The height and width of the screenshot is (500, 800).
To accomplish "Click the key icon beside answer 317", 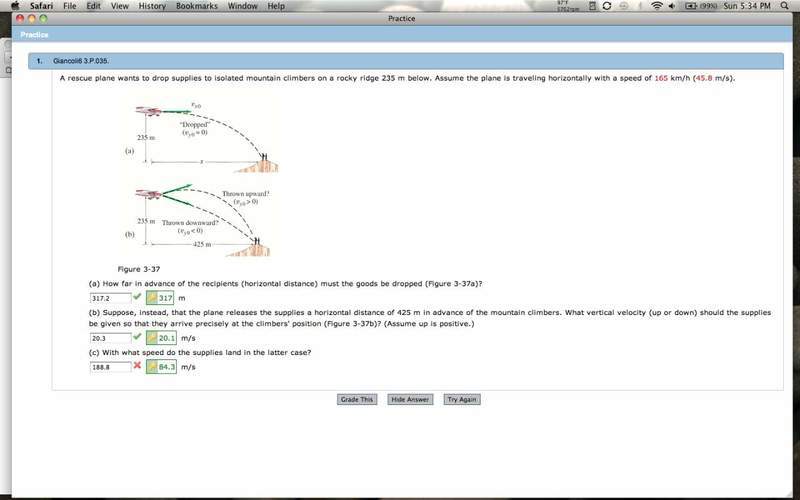I will tap(152, 298).
